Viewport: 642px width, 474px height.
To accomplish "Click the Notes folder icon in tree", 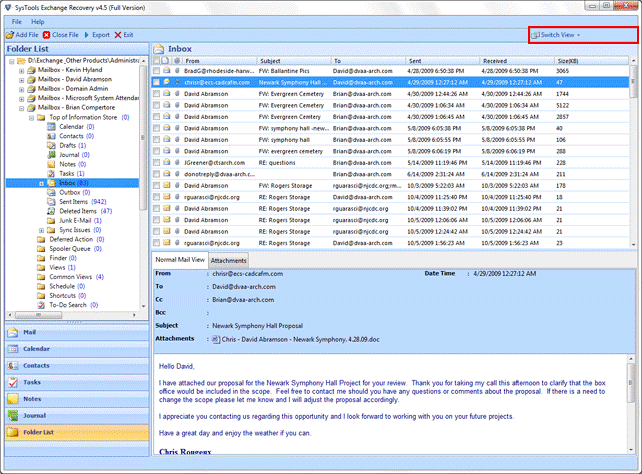I will click(x=51, y=164).
